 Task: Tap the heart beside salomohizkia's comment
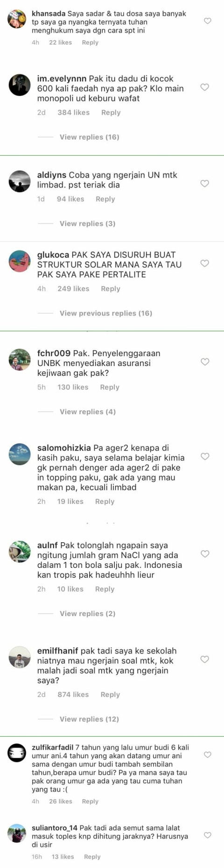[204, 456]
